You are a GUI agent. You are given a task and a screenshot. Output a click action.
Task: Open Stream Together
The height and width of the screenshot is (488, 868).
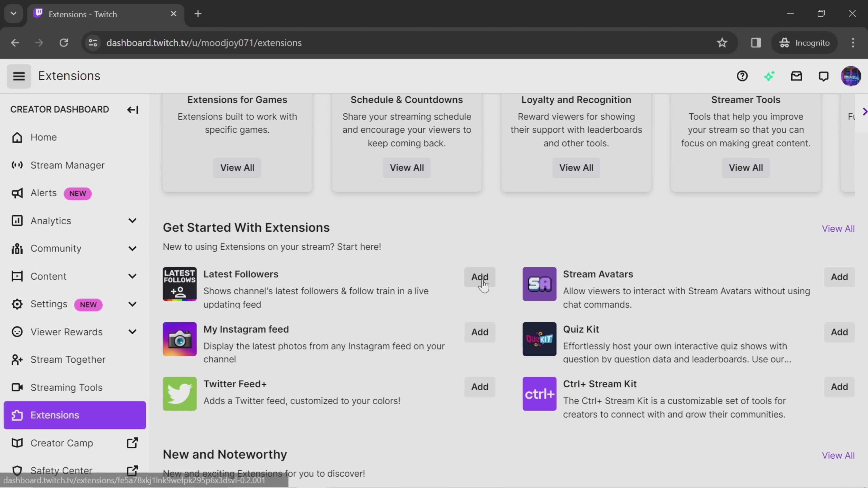[x=75, y=360]
